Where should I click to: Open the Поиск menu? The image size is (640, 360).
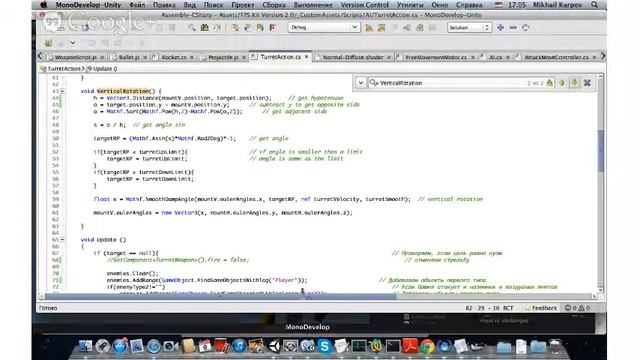point(213,5)
